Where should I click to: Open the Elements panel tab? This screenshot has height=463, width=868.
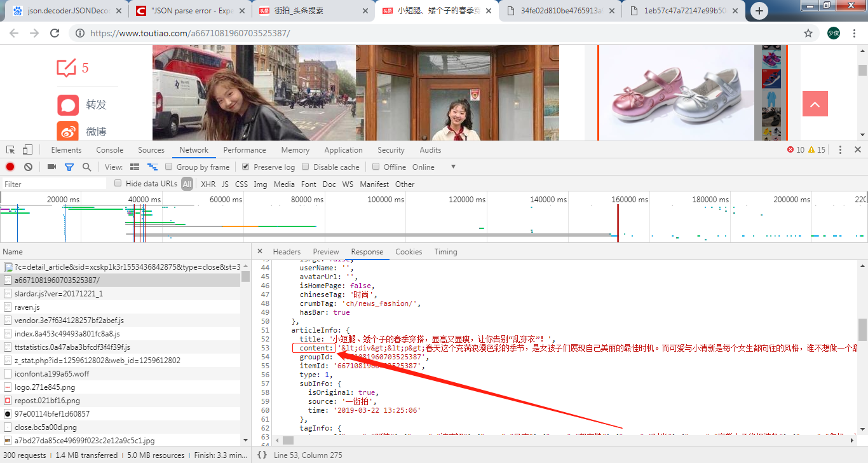(x=66, y=150)
